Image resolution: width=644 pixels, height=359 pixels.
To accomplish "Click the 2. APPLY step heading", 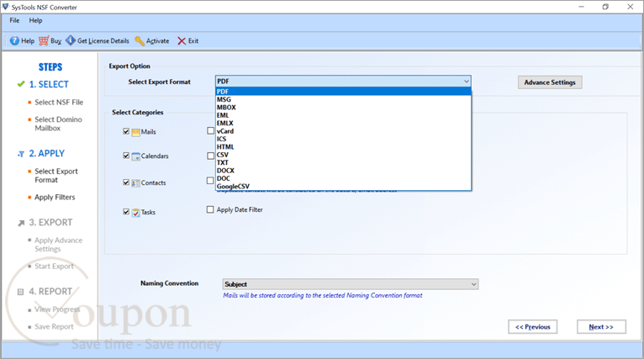I will coord(47,153).
